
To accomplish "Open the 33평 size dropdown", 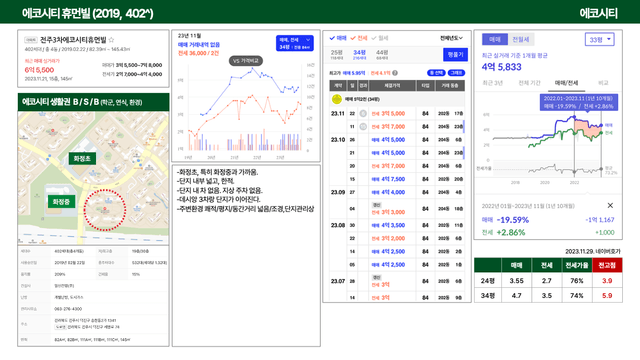I will click(x=600, y=40).
